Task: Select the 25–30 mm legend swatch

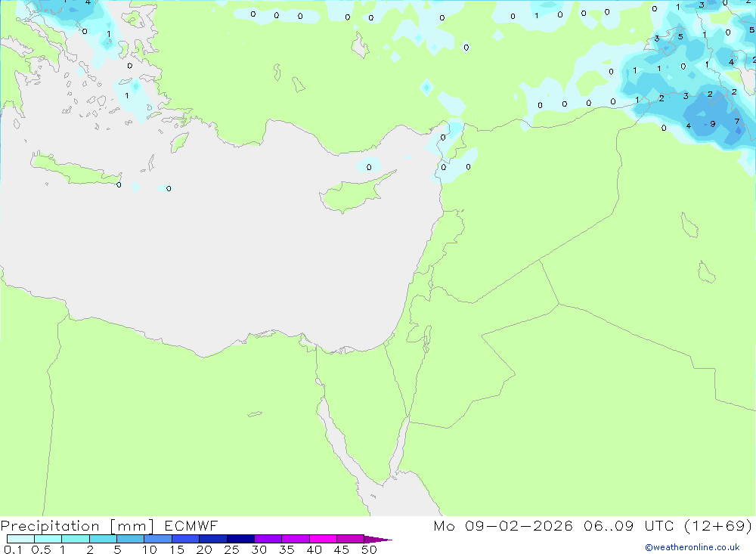Action: pos(240,539)
